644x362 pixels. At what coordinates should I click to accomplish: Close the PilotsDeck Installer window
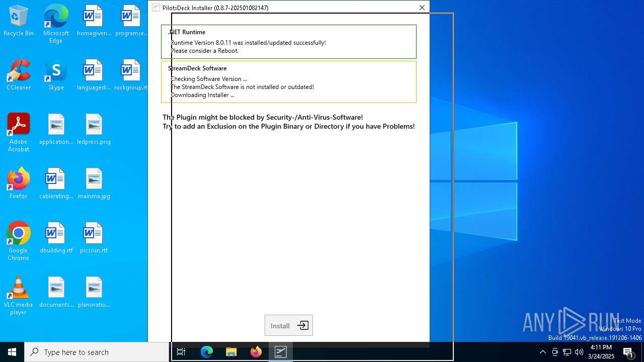(422, 8)
